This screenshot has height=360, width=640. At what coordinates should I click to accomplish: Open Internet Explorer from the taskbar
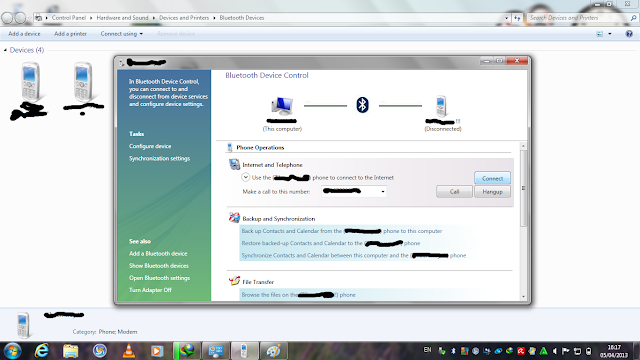pos(42,351)
